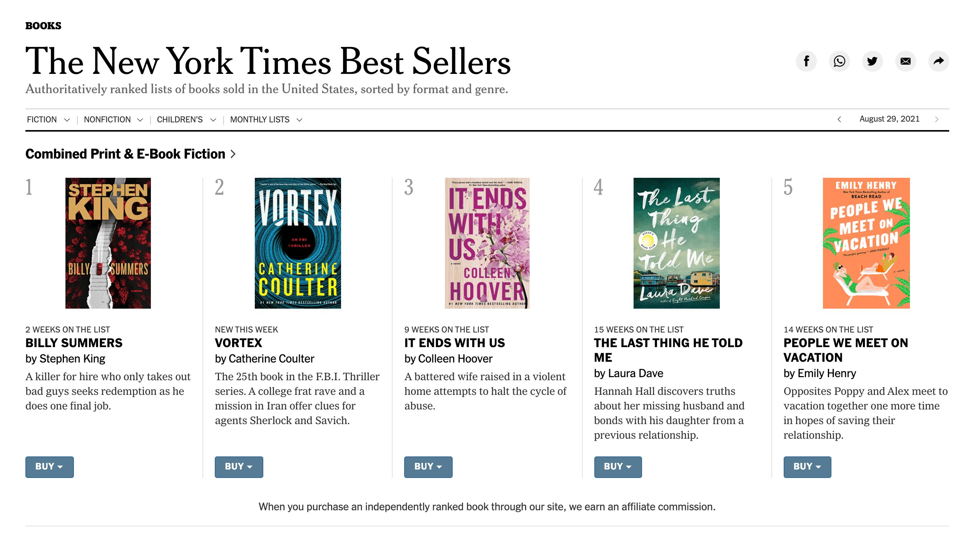Viewport: 980px width, 538px height.
Task: Open BUY options for Billy Summers
Action: (49, 467)
